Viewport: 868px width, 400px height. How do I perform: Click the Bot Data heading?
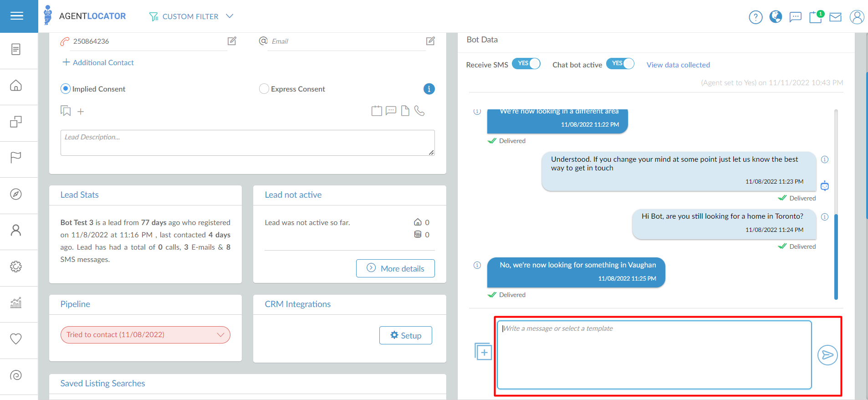click(482, 40)
